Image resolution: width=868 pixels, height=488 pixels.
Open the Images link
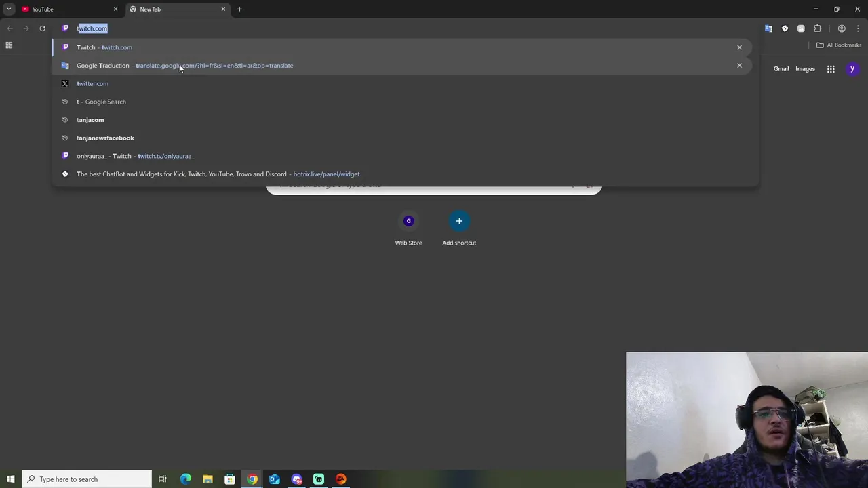tap(805, 69)
